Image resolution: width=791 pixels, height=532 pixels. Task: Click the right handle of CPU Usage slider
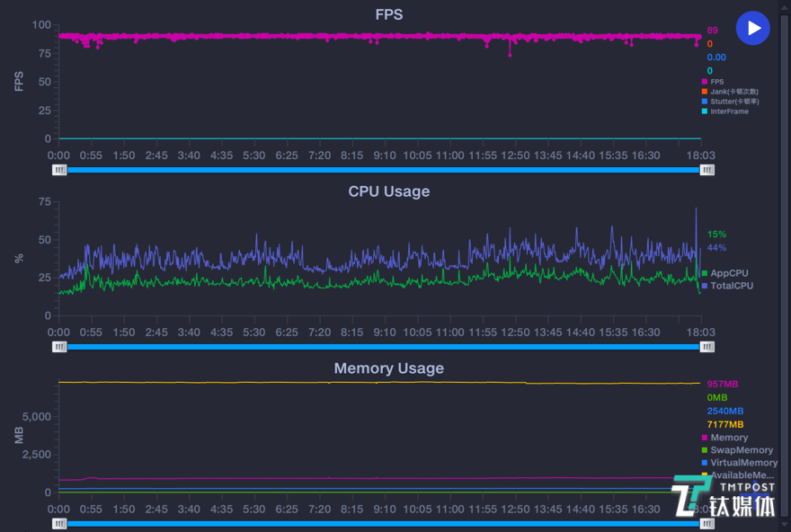pos(707,346)
